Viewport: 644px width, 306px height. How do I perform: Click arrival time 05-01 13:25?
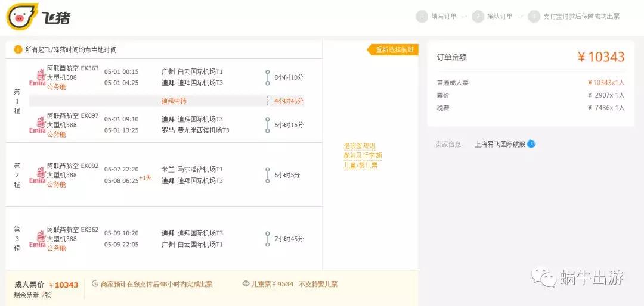point(121,130)
